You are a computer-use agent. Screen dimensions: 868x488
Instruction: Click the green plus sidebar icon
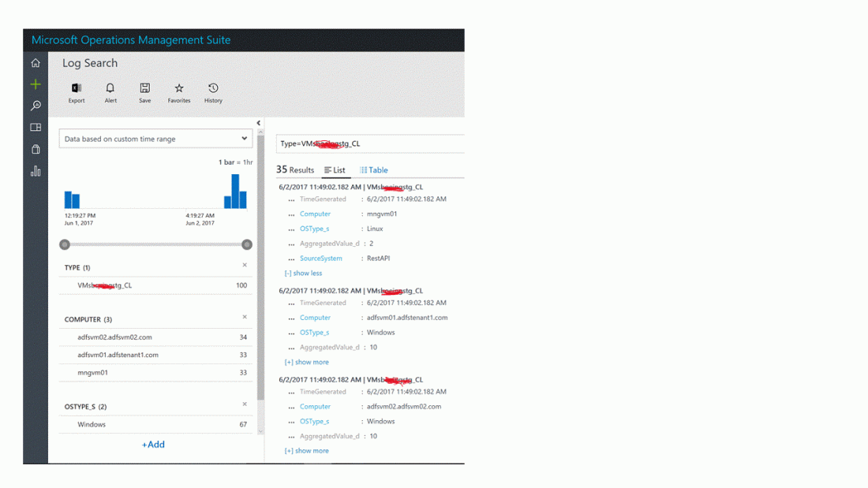[x=36, y=84]
